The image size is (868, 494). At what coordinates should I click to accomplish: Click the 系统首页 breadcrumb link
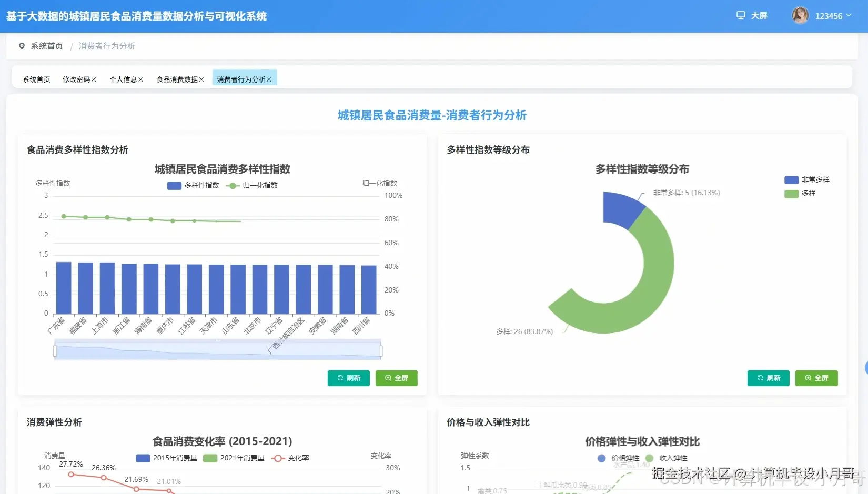point(47,46)
